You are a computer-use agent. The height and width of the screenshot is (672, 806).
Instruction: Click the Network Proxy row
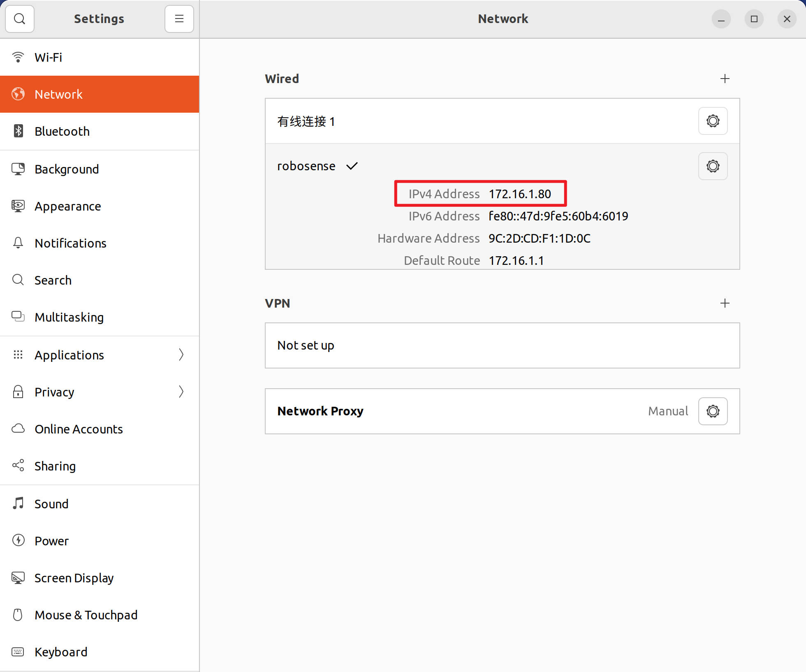click(x=452, y=411)
